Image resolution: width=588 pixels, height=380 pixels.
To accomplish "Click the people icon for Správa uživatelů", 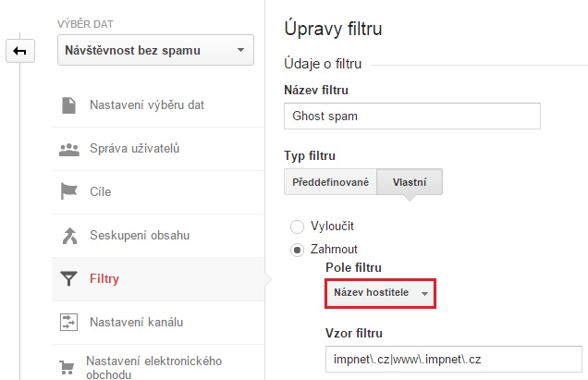I will 69,149.
